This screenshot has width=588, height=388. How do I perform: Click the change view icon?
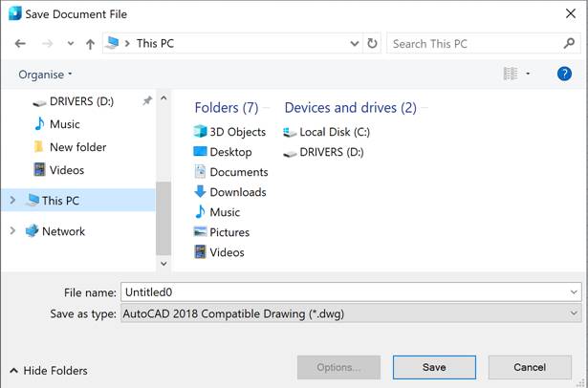click(511, 74)
